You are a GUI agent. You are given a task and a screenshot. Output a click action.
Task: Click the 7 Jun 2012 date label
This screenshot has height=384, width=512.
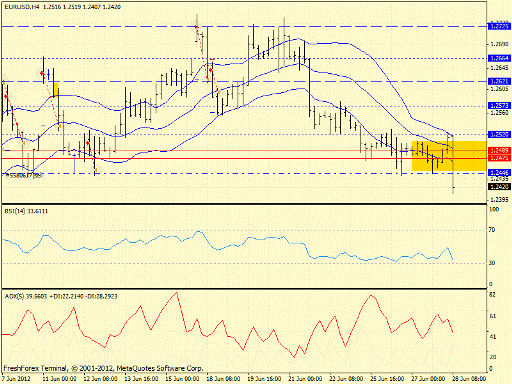16,379
